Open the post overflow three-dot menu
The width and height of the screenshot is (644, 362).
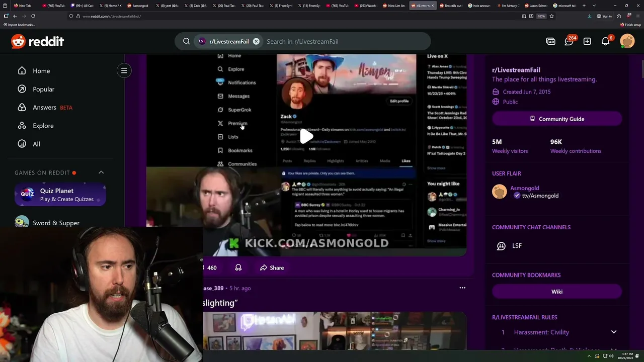coord(462,288)
